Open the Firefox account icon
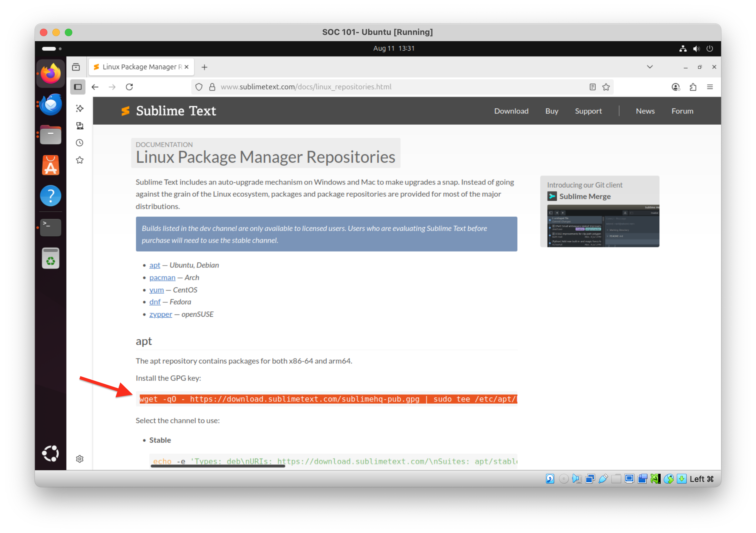Image resolution: width=756 pixels, height=533 pixels. [x=676, y=87]
